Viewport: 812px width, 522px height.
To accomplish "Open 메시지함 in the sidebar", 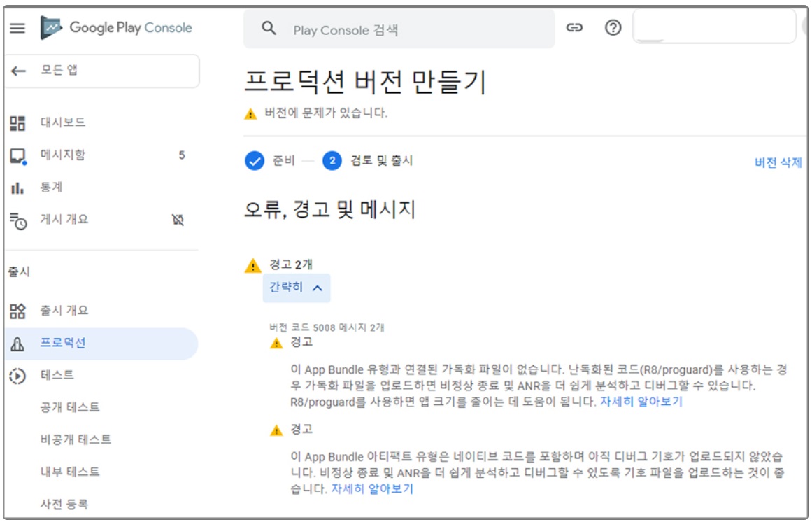I will coord(63,155).
